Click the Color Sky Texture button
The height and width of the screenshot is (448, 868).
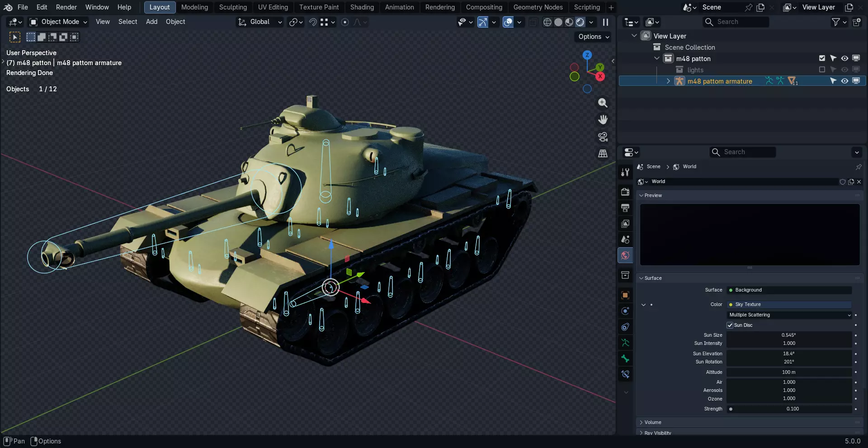coord(790,305)
